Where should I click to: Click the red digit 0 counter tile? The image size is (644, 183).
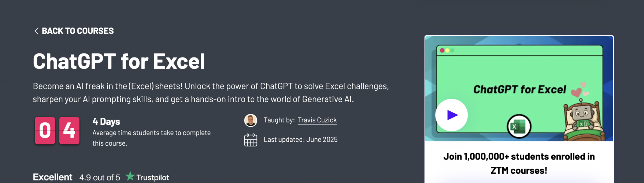click(x=45, y=131)
